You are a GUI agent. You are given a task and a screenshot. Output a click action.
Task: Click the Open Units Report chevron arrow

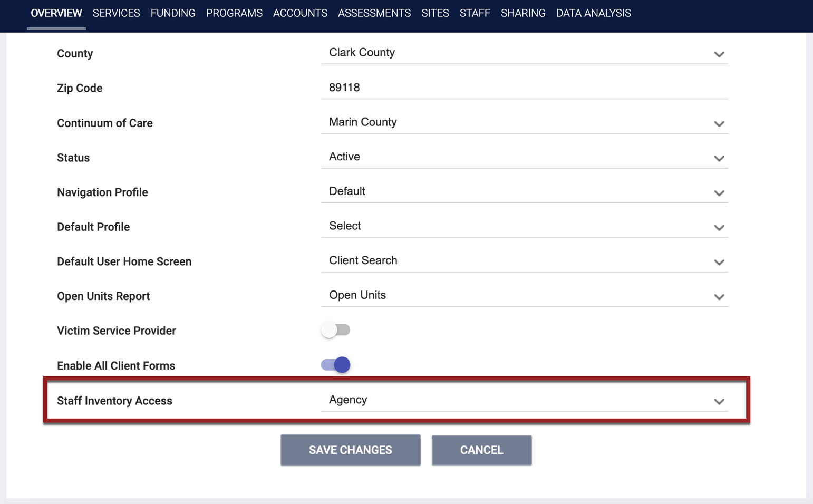tap(719, 297)
